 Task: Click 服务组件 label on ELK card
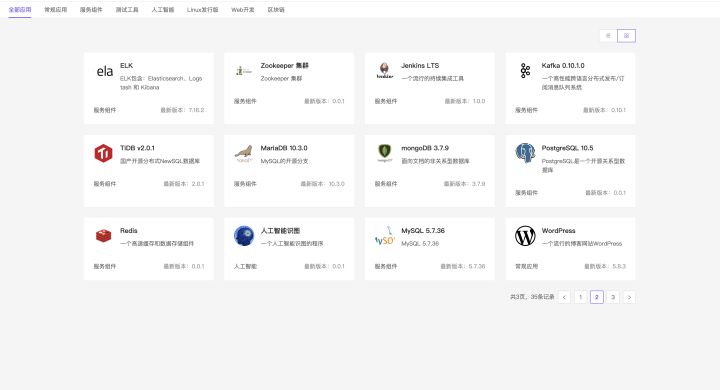(x=105, y=110)
